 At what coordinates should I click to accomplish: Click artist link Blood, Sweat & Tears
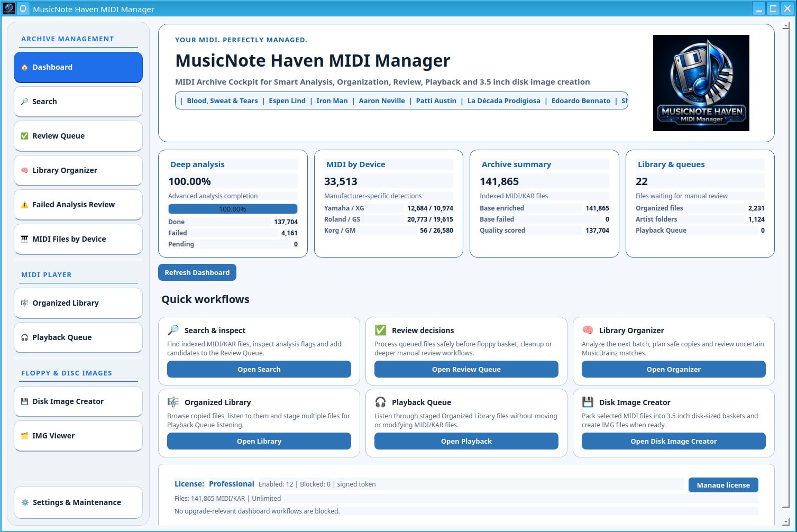point(222,100)
